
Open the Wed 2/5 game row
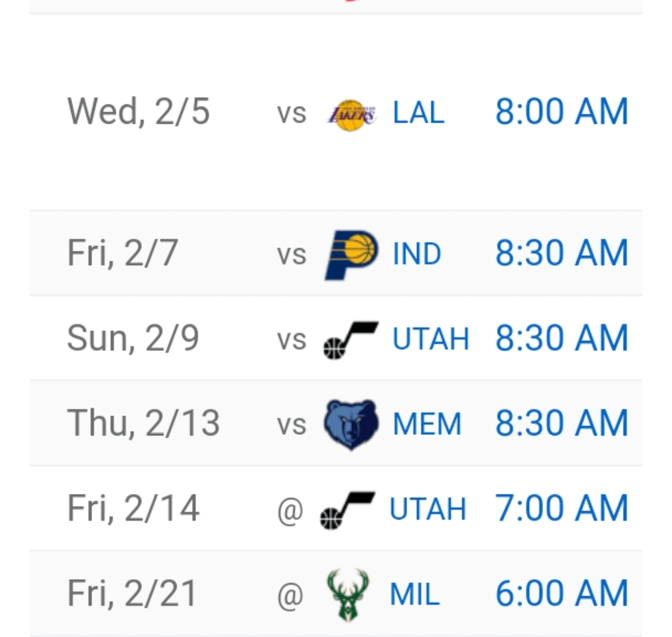[336, 113]
